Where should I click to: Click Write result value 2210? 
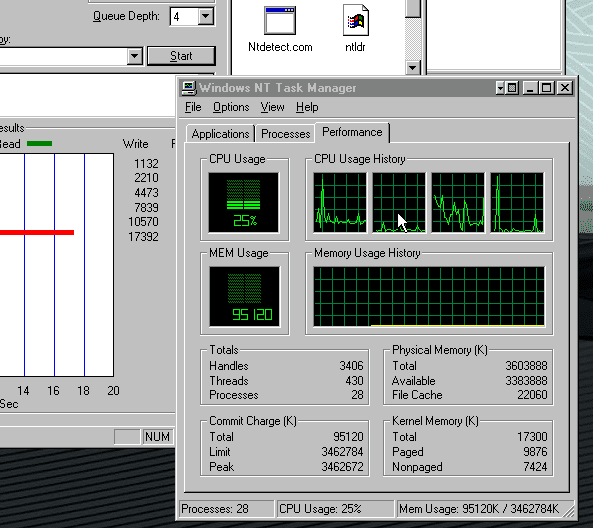pyautogui.click(x=146, y=178)
